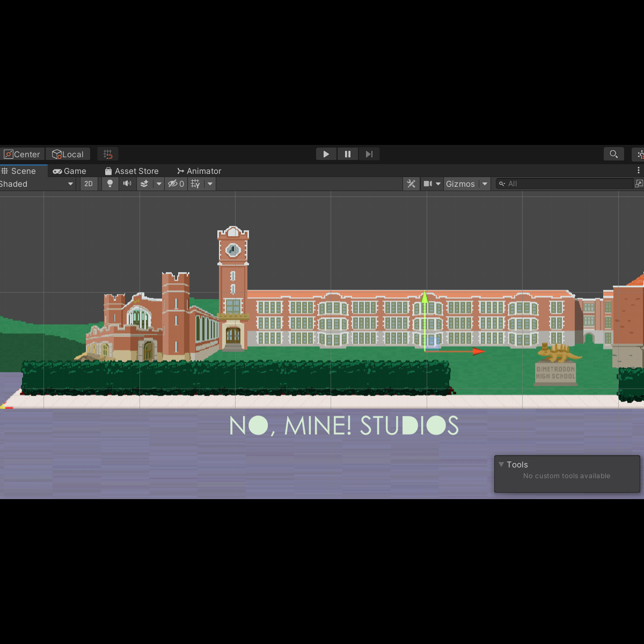
Task: Collapse the Tools overlay panel
Action: click(x=501, y=465)
